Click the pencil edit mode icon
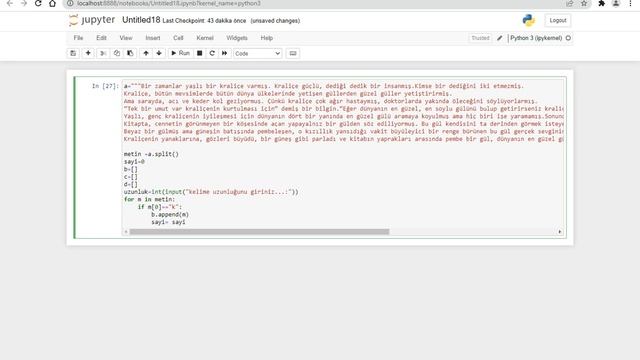This screenshot has width=640, height=360. (500, 38)
